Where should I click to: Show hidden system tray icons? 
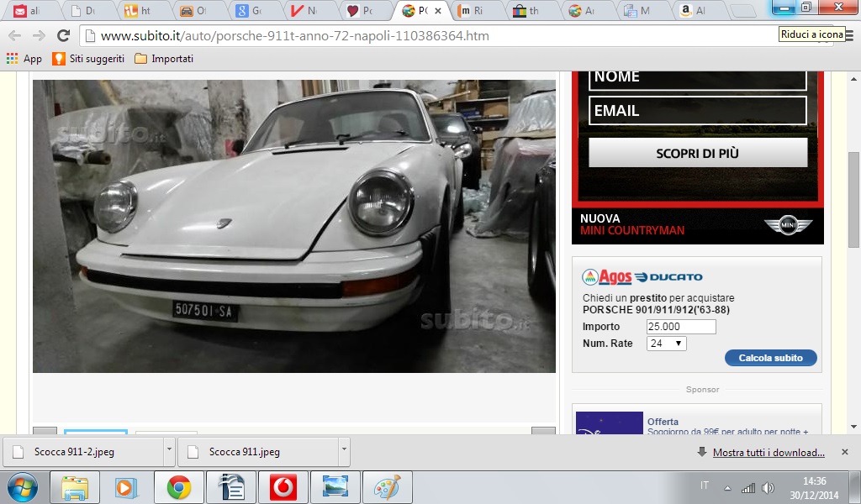point(727,488)
